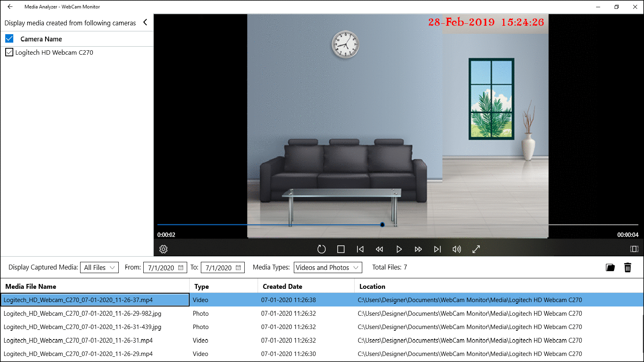Click the Created Date column header
The height and width of the screenshot is (362, 644).
(x=283, y=286)
